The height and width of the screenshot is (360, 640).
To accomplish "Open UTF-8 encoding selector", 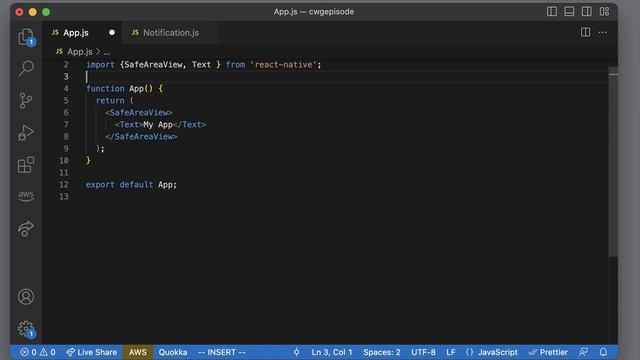I will point(423,352).
